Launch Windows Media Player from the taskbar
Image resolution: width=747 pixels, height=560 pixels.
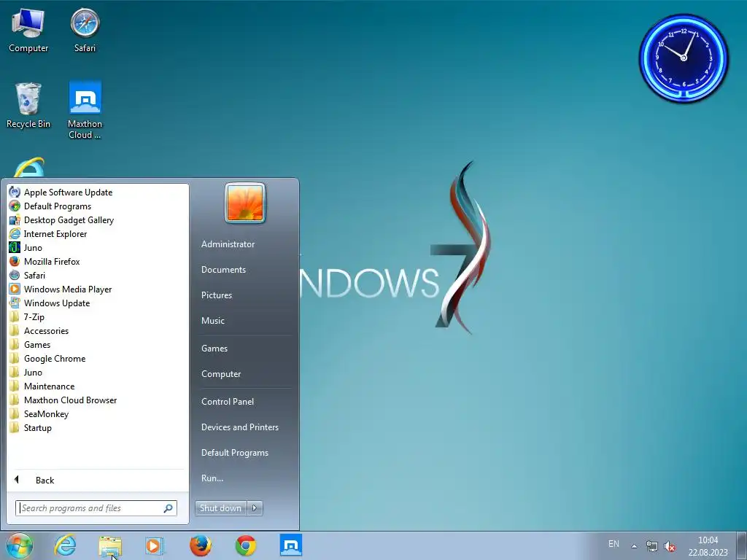tap(155, 545)
